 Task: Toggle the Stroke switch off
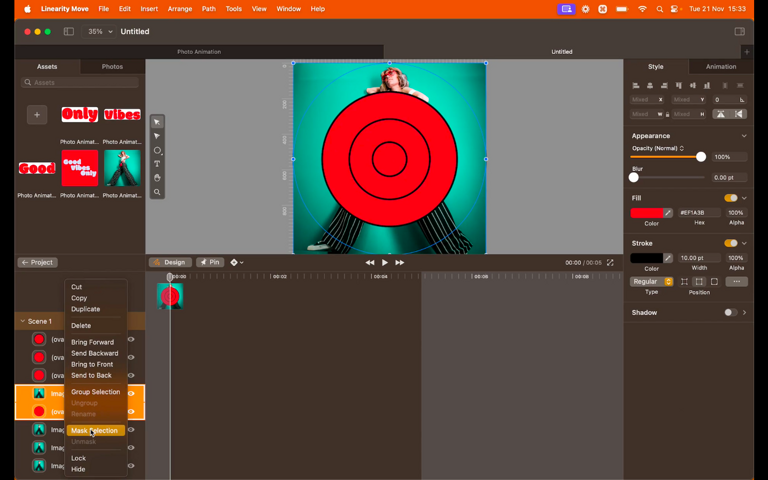(x=731, y=243)
